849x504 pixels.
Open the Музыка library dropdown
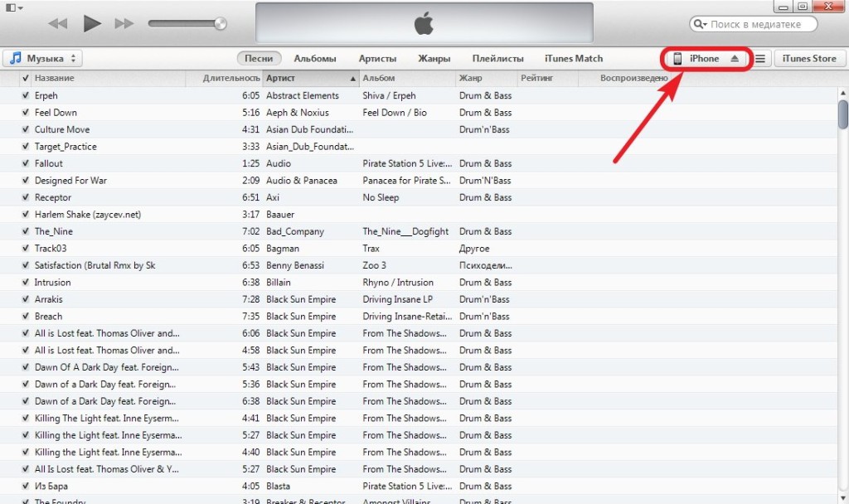click(x=45, y=59)
